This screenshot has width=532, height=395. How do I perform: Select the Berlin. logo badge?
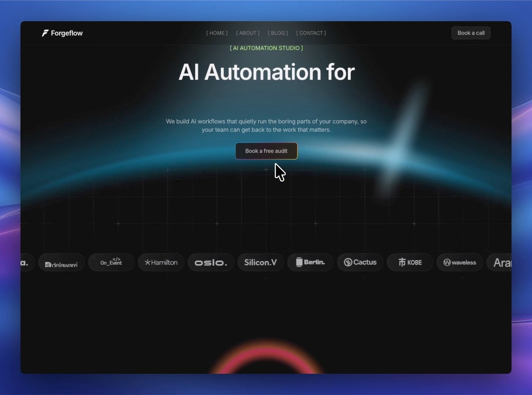pos(310,262)
